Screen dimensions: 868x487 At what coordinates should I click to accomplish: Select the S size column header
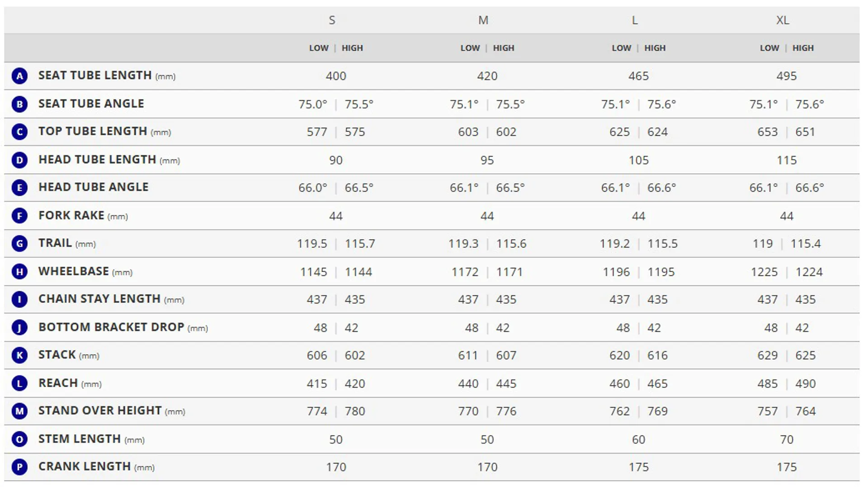click(x=332, y=20)
